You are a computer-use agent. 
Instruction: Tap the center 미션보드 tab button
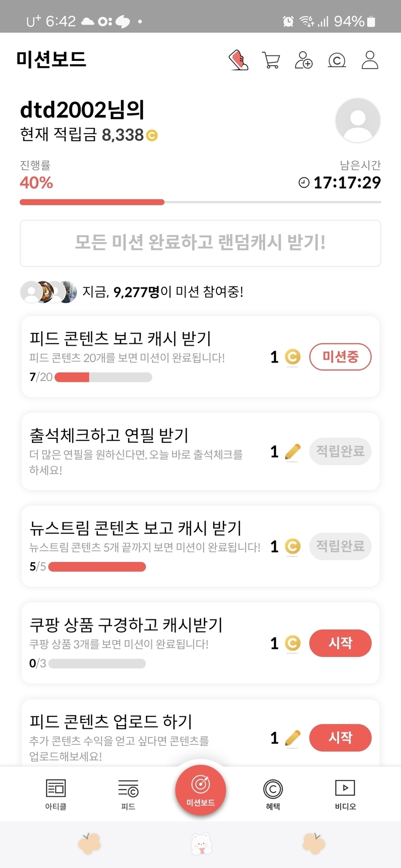pyautogui.click(x=200, y=790)
